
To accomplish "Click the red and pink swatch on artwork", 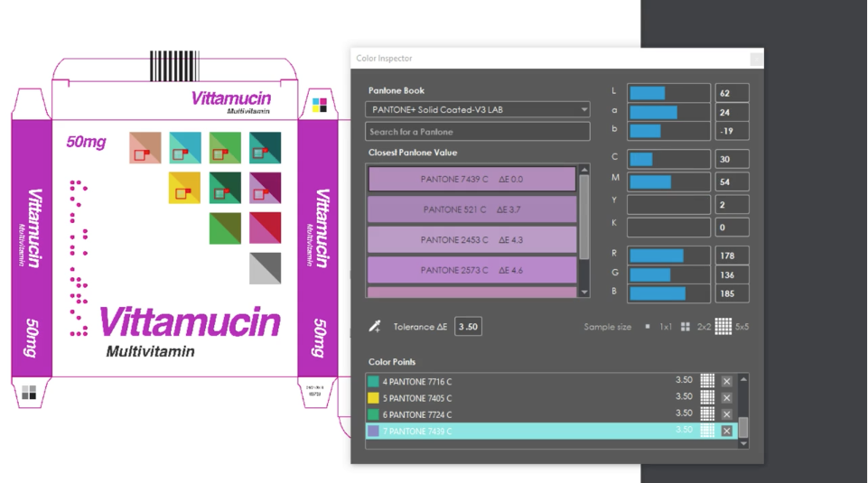I will pyautogui.click(x=266, y=228).
